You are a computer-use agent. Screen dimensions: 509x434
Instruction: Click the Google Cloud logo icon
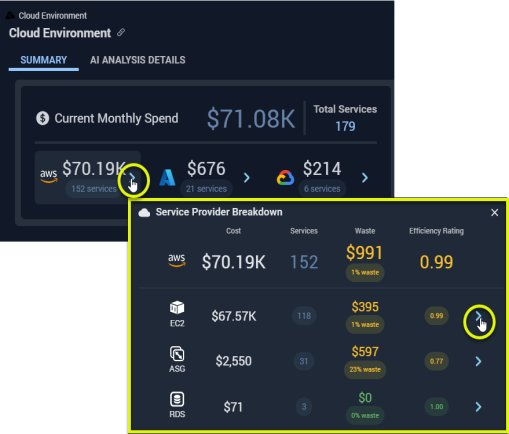coord(285,178)
